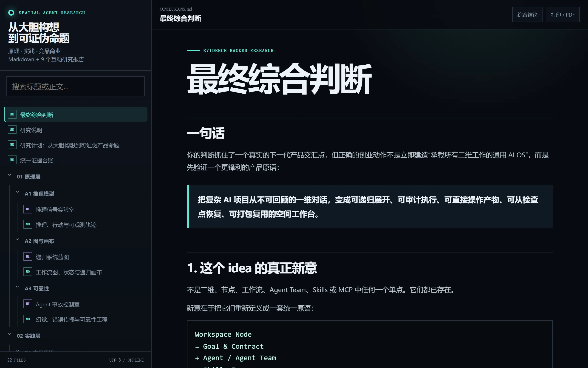Screen dimensions: 588x368
Task: Click the A3 可靠性 group label
Action: tap(37, 289)
